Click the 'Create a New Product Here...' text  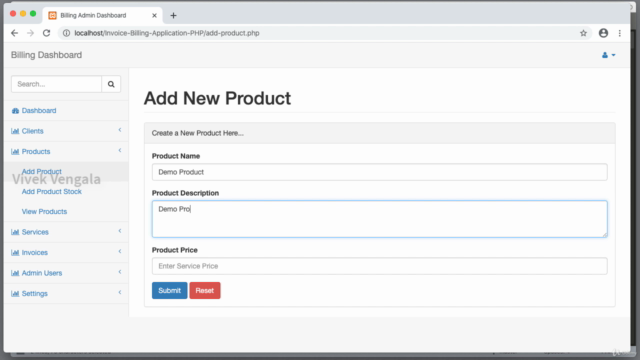click(198, 133)
